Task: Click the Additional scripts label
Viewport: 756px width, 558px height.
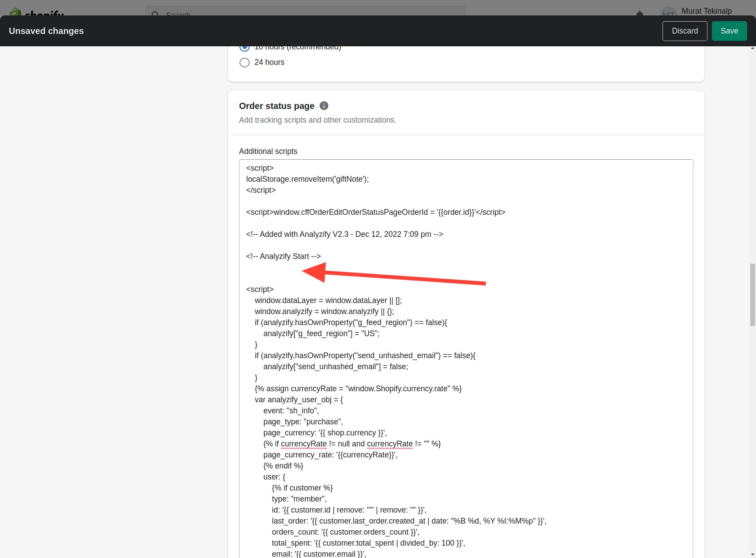Action: tap(268, 151)
